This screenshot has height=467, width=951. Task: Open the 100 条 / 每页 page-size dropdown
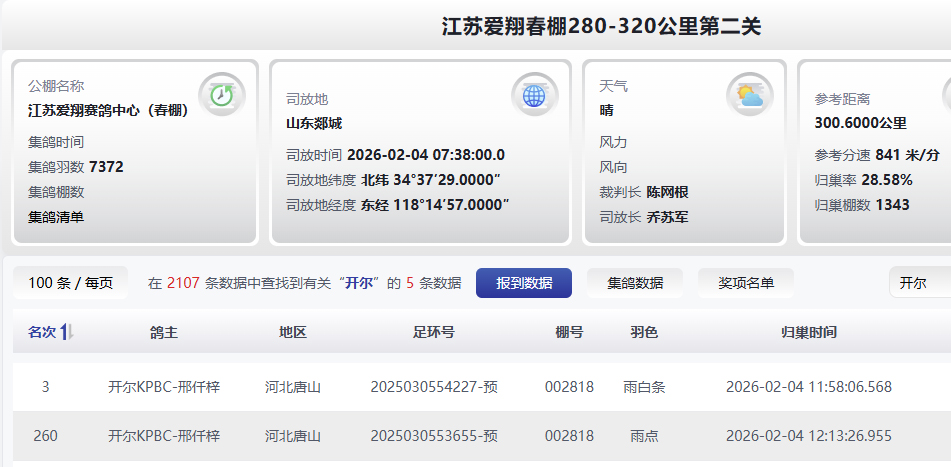pyautogui.click(x=70, y=283)
